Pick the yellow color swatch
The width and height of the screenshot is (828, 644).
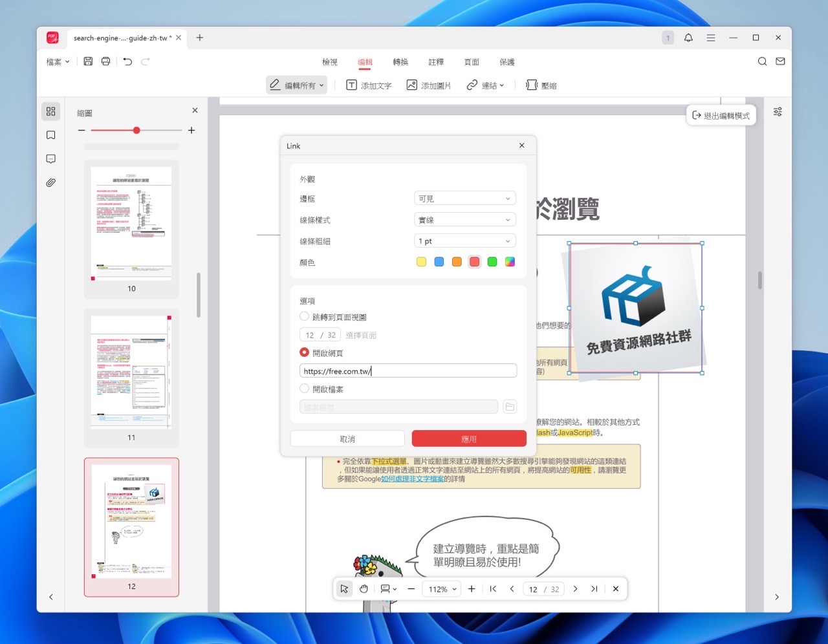pos(421,262)
